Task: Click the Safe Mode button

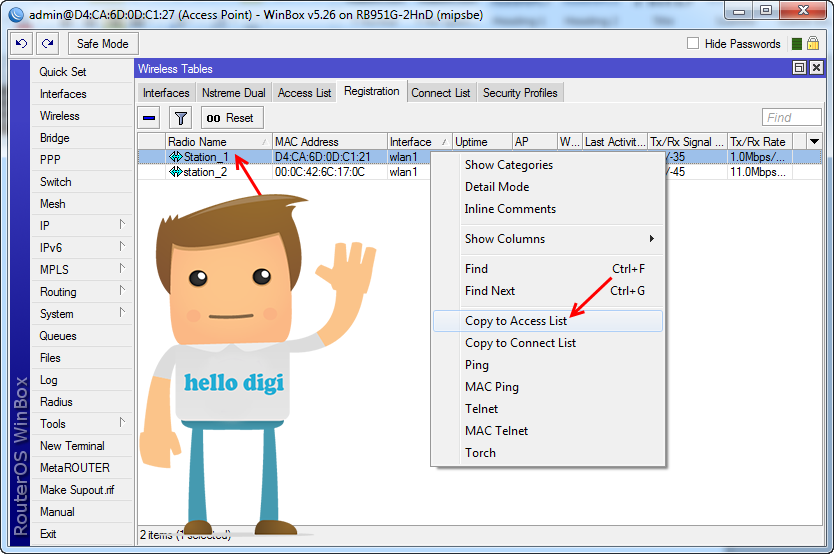Action: [103, 44]
